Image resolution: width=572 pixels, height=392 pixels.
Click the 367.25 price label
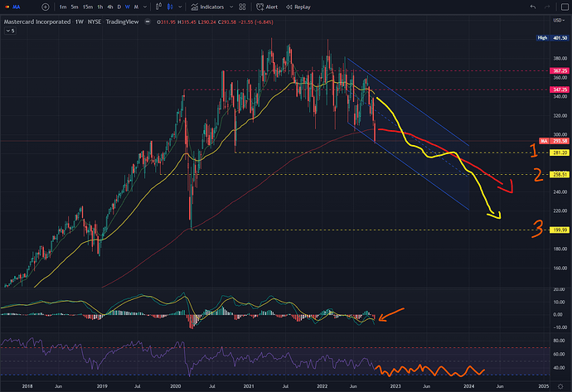pos(560,70)
